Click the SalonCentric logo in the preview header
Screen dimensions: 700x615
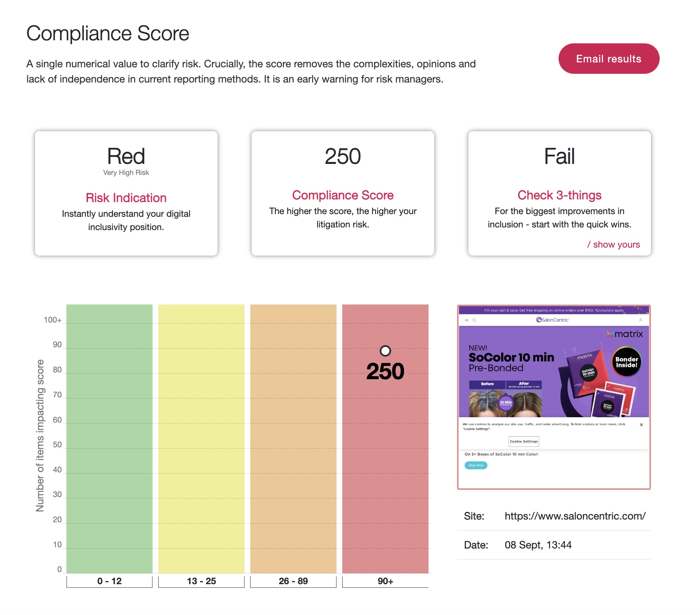click(x=552, y=319)
